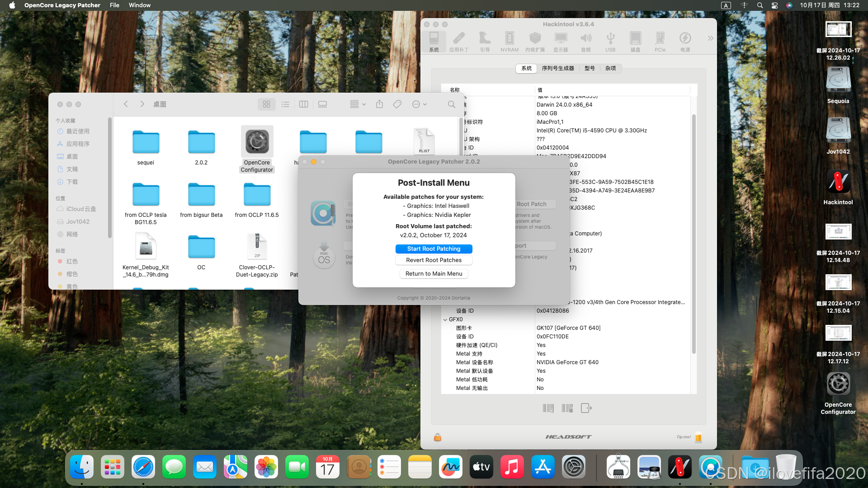This screenshot has width=868, height=488.
Task: Open the NVRAM section in Hackintool
Action: [509, 42]
